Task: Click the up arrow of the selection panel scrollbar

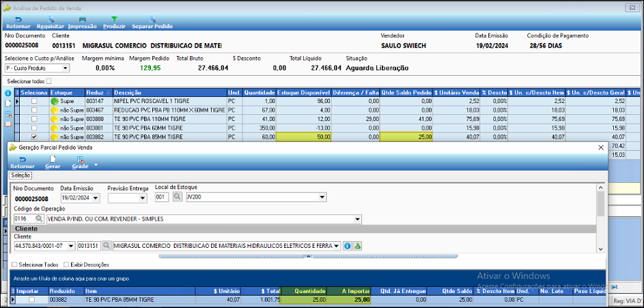Action: point(600,188)
